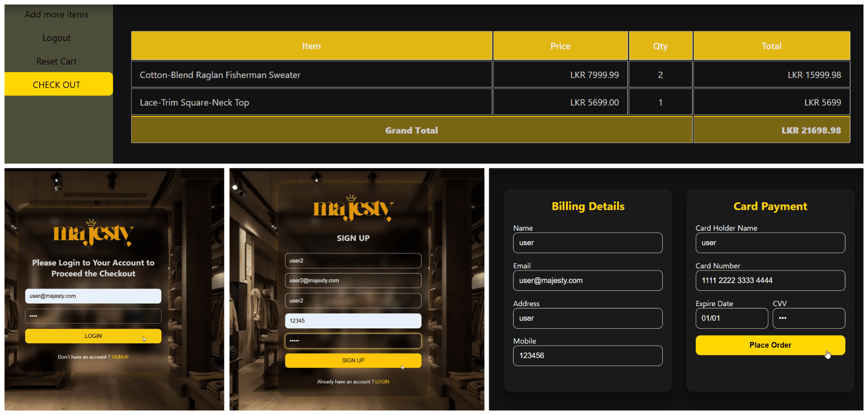The height and width of the screenshot is (415, 868).
Task: Choose Reset Cart in sidebar
Action: (x=57, y=61)
